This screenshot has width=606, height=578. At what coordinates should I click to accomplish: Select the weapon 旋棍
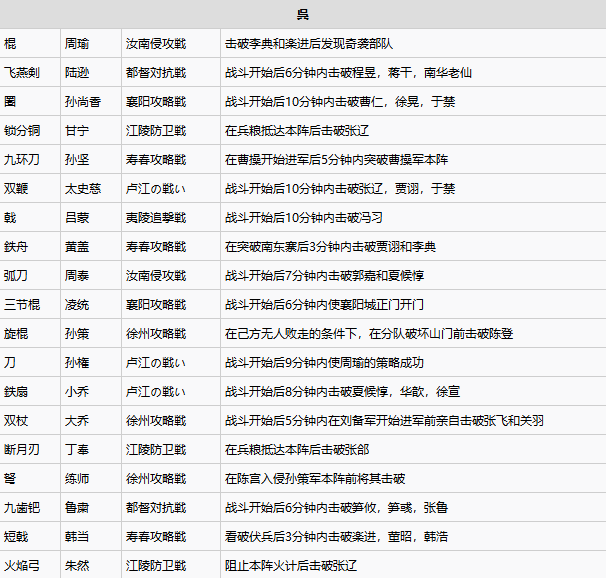[16, 333]
